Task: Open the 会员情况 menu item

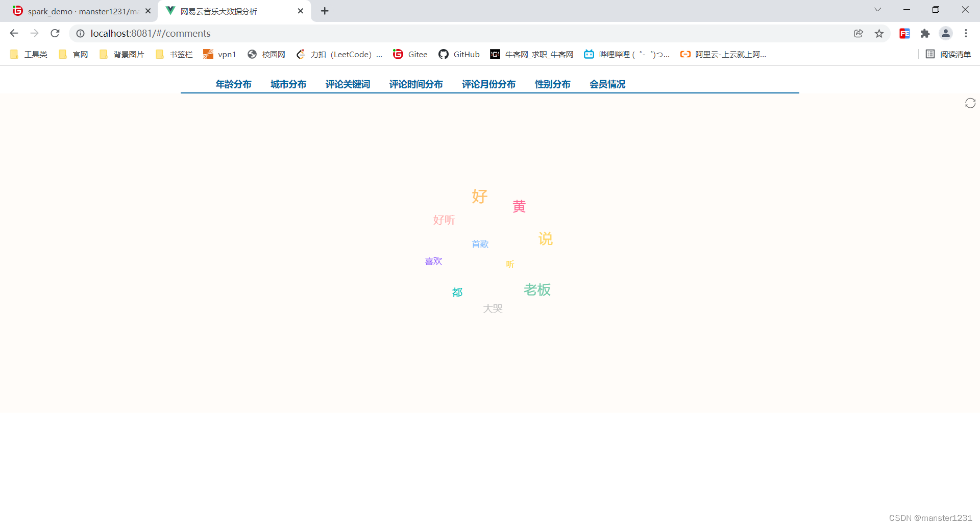Action: coord(607,84)
